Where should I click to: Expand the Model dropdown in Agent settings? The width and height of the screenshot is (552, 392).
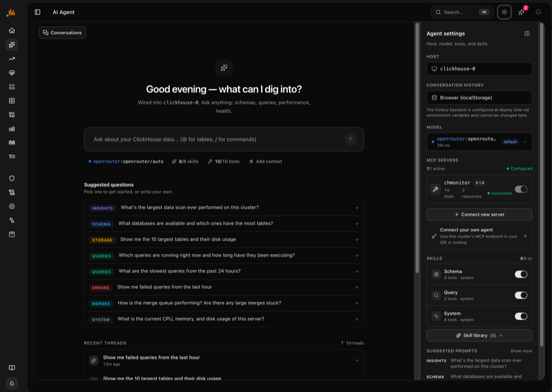point(479,142)
